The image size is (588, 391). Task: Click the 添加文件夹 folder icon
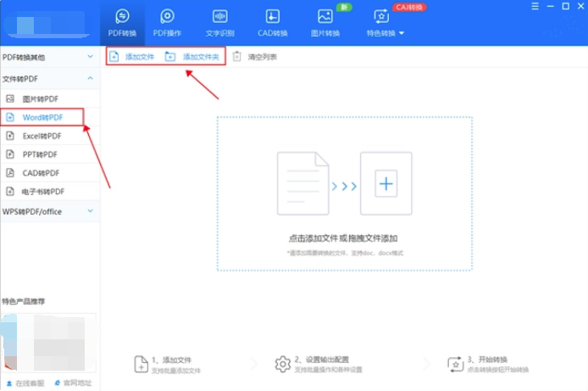click(x=170, y=56)
